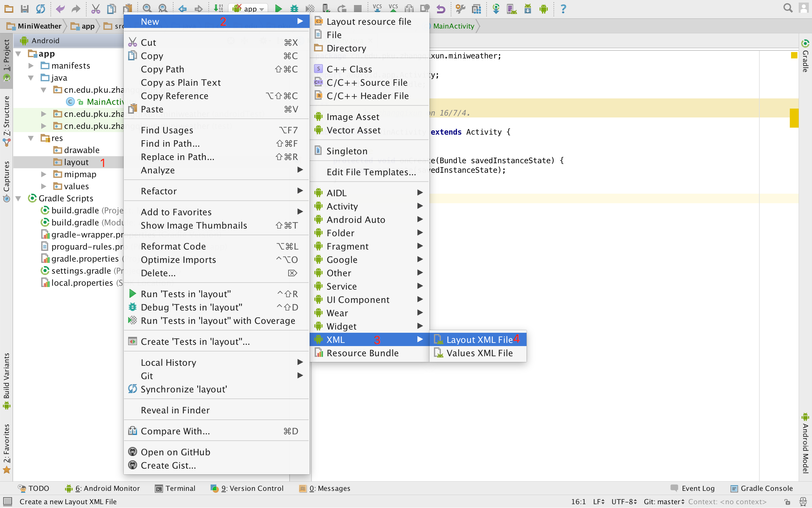Toggle the Captures side panel
This screenshot has width=812, height=508.
pos(6,181)
